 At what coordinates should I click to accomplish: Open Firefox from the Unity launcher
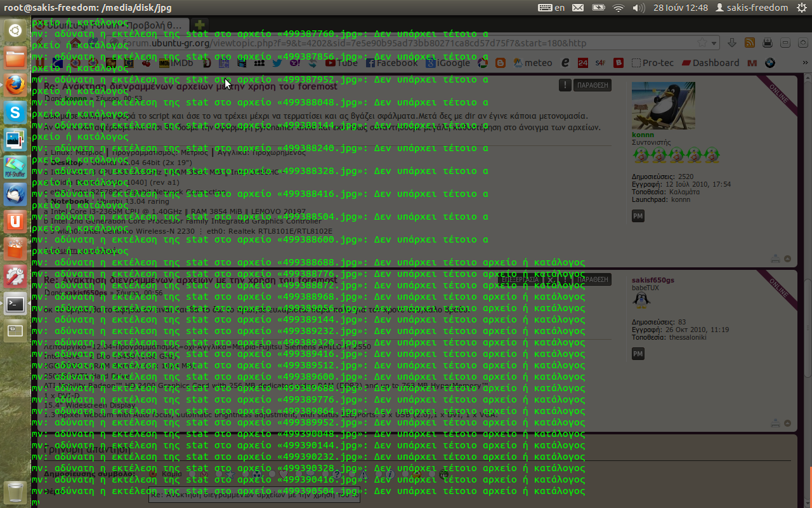coord(15,85)
